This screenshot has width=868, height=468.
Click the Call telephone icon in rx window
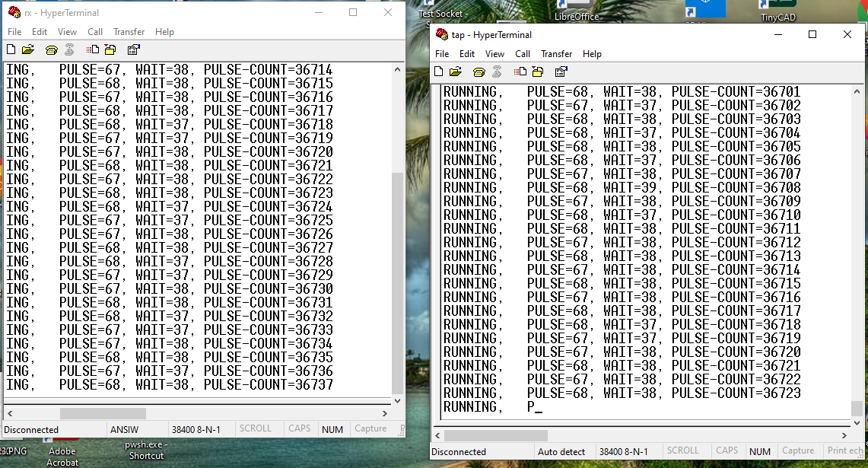(x=51, y=49)
